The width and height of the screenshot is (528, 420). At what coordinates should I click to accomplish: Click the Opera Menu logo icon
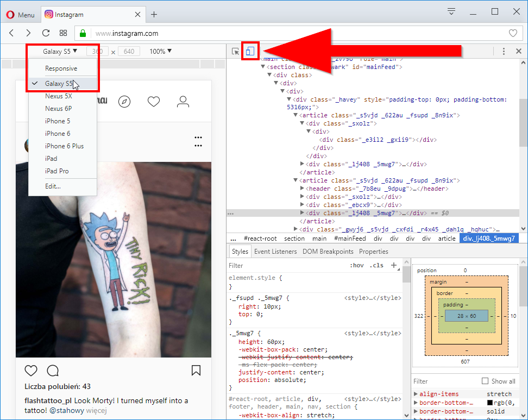pos(10,15)
